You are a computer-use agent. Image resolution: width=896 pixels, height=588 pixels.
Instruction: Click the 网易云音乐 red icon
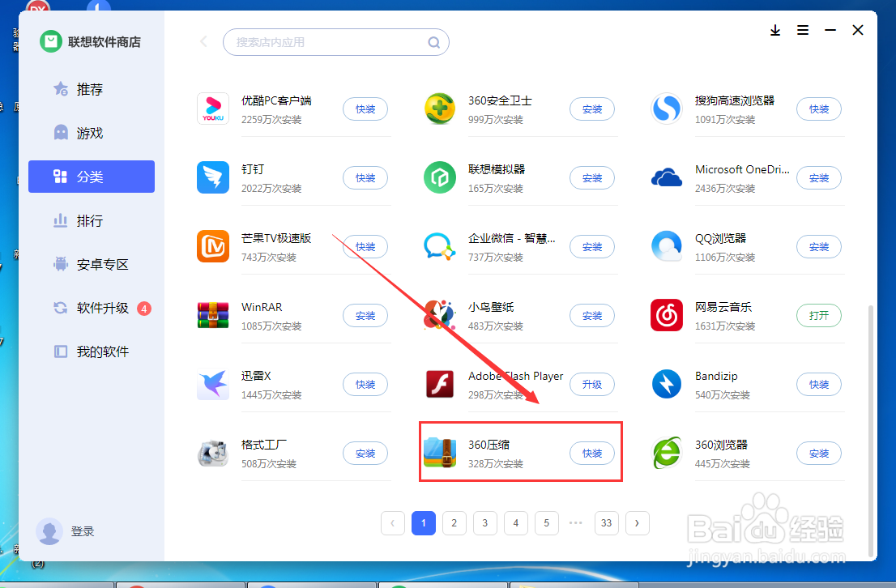point(666,315)
